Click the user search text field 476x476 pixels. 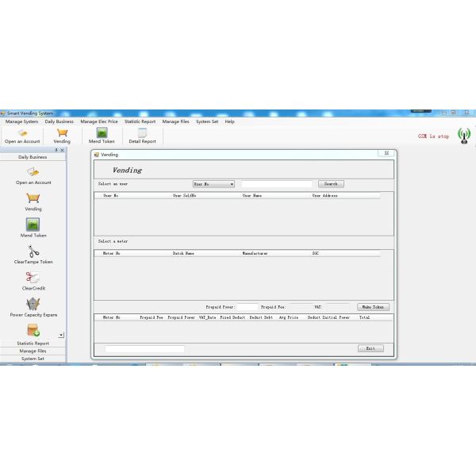coord(276,184)
